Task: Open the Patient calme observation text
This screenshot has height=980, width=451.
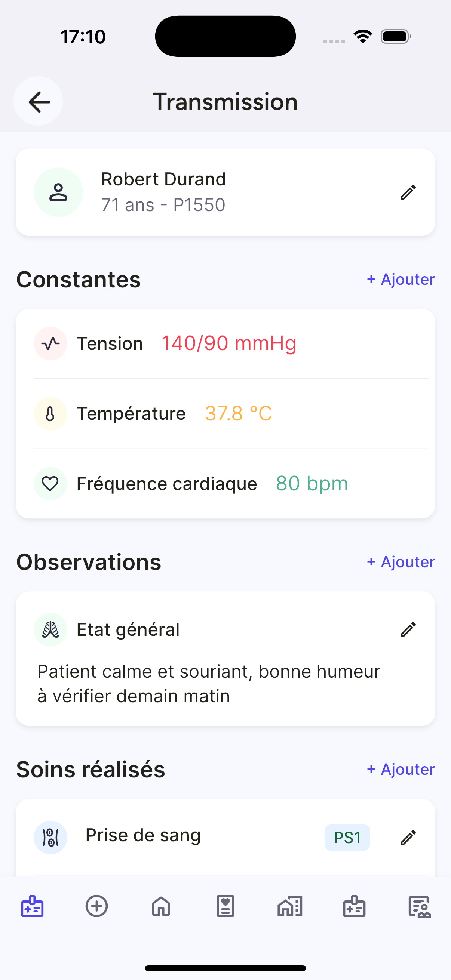Action: (209, 683)
